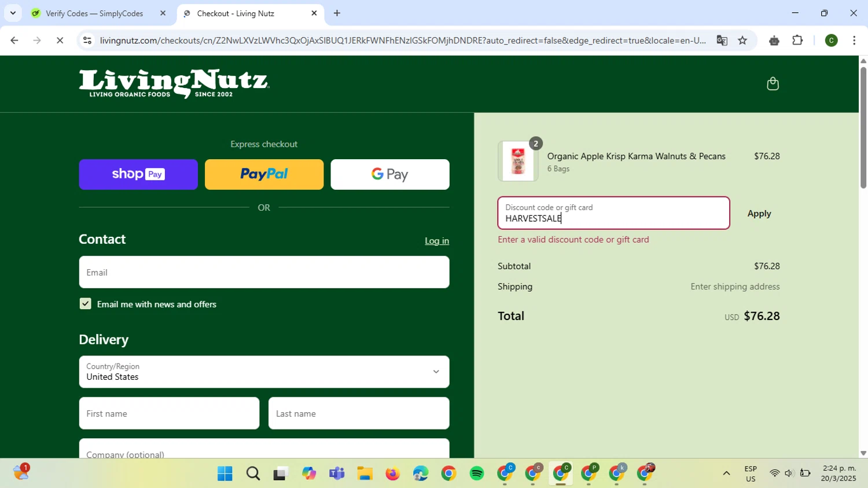Image resolution: width=868 pixels, height=488 pixels.
Task: View site information icon in address bar
Action: click(87, 41)
